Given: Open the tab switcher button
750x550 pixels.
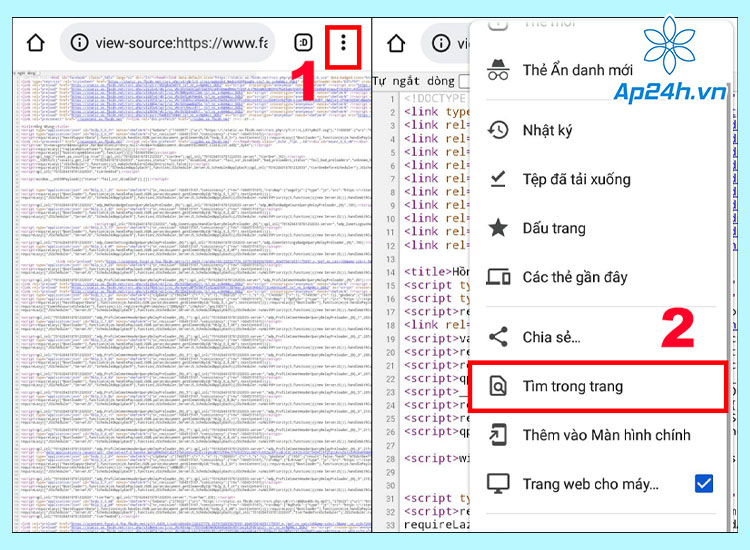Looking at the screenshot, I should click(x=303, y=43).
